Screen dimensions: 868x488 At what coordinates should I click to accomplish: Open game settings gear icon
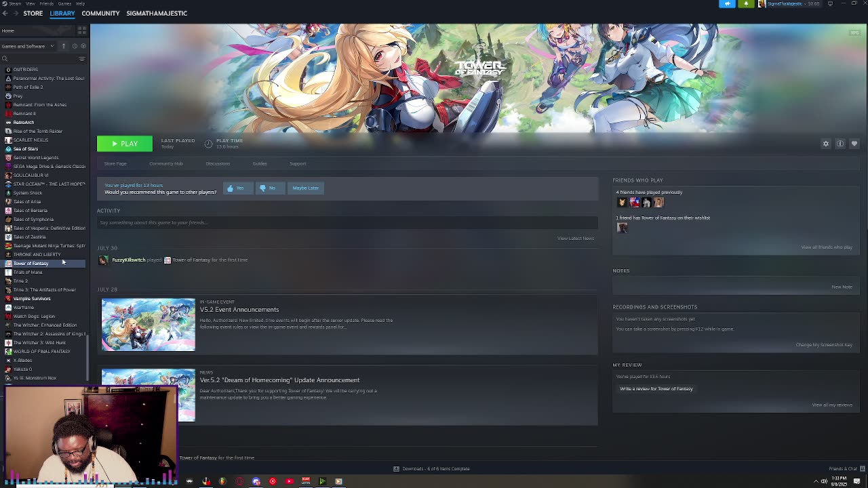point(826,144)
